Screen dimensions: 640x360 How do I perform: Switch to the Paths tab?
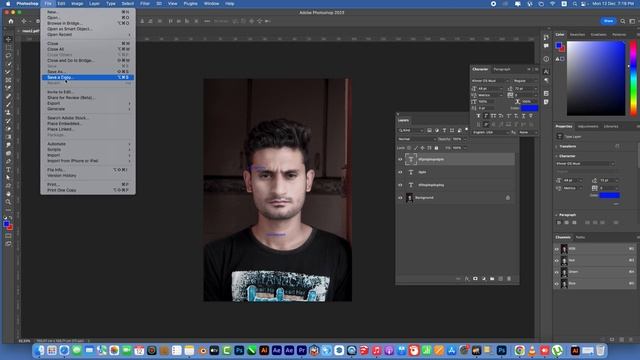pyautogui.click(x=580, y=237)
